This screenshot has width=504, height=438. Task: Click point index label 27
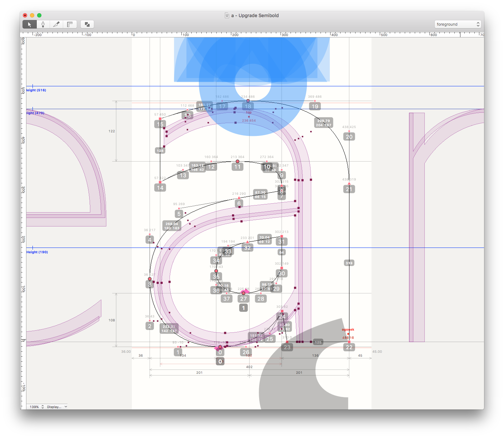[243, 299]
